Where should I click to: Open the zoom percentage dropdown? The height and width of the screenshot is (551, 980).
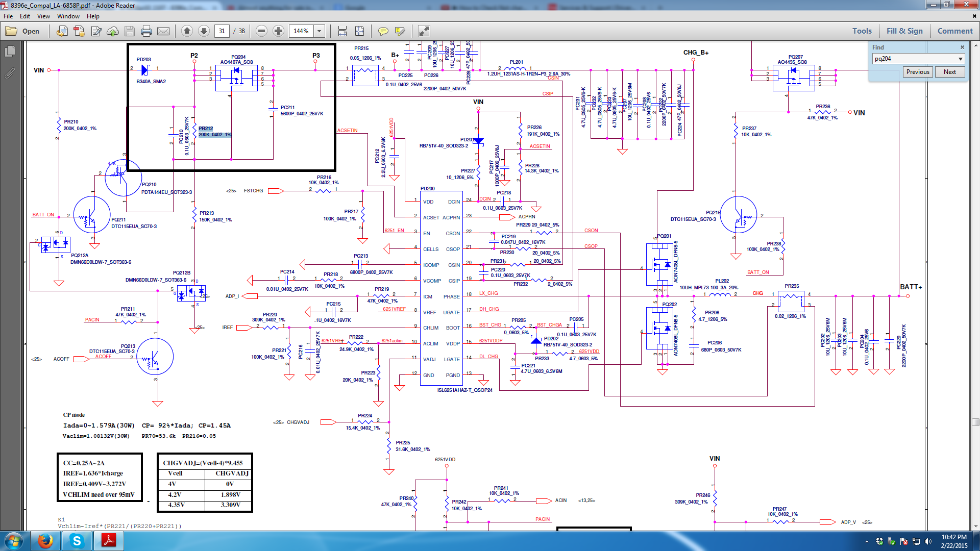click(320, 31)
